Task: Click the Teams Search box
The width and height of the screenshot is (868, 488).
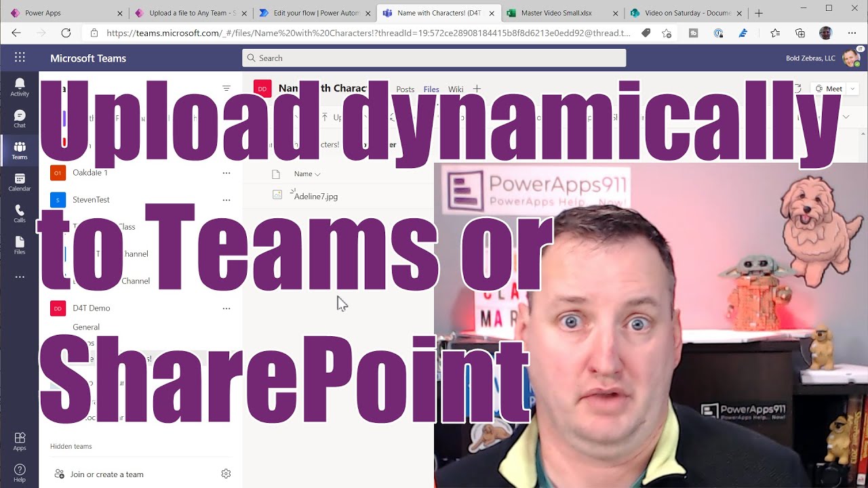Action: coord(434,58)
